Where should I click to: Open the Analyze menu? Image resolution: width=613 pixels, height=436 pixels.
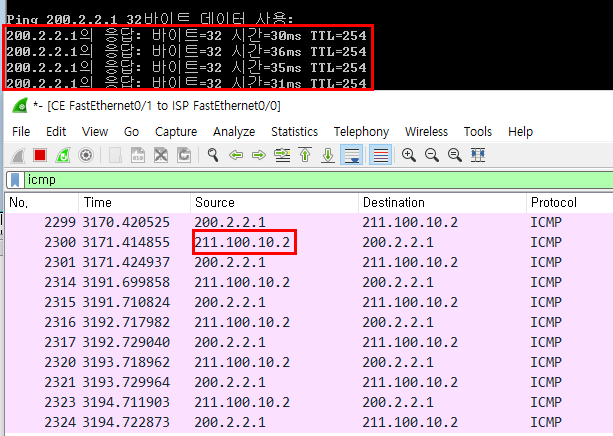pos(234,132)
